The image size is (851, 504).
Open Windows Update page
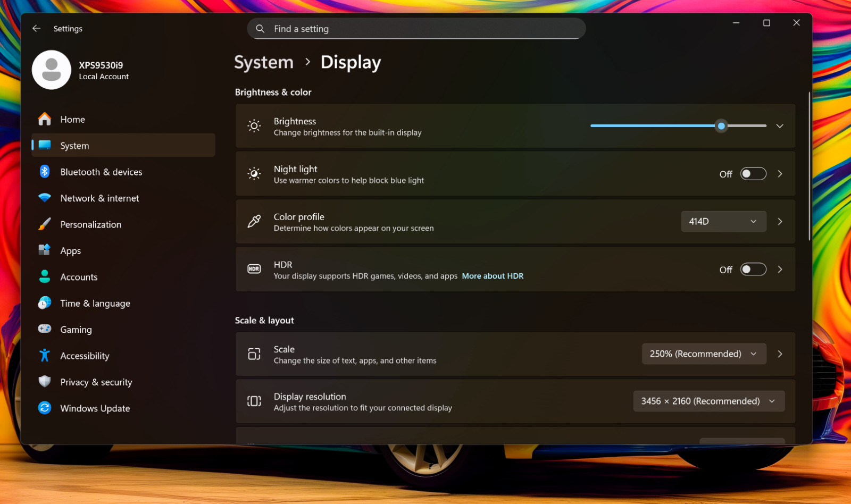(123, 408)
